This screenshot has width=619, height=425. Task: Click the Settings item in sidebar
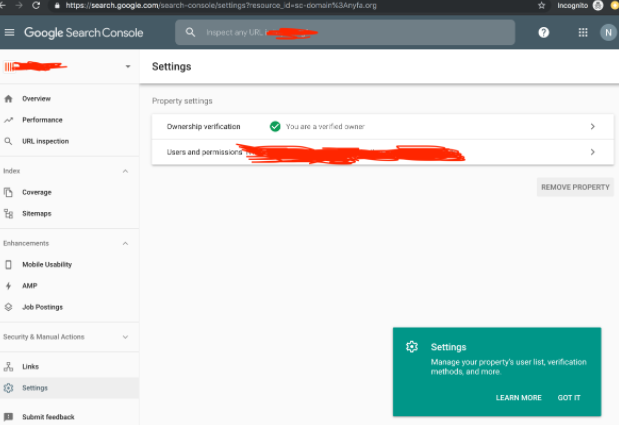tap(69, 388)
